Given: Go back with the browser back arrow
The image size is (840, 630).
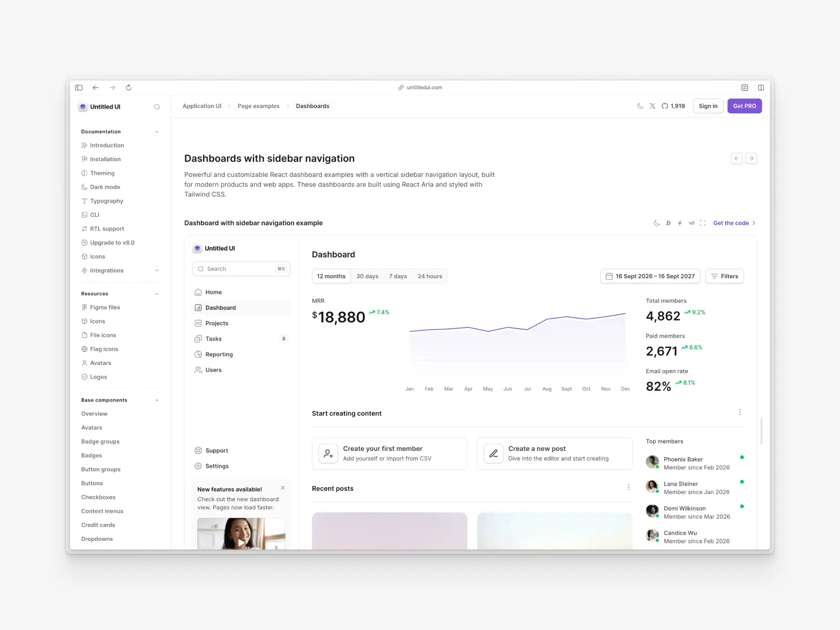Looking at the screenshot, I should pos(96,88).
